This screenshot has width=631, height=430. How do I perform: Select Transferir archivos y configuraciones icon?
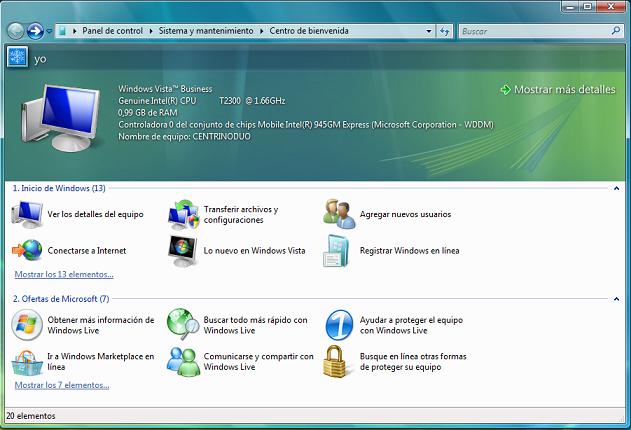(x=184, y=214)
